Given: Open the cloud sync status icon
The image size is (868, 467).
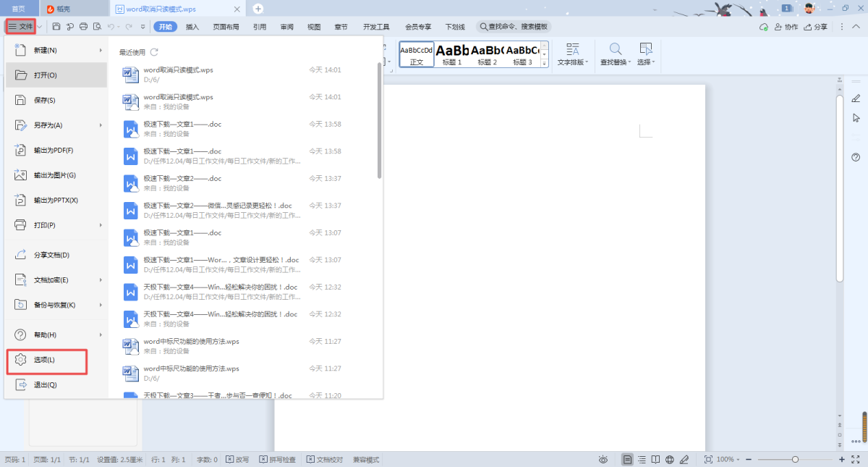Looking at the screenshot, I should (763, 27).
